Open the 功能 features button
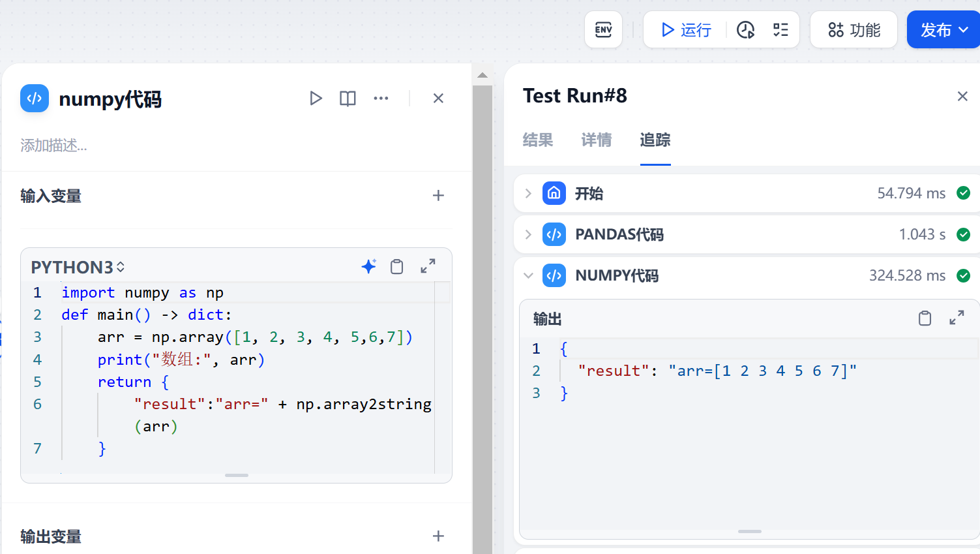The image size is (980, 554). (x=854, y=29)
